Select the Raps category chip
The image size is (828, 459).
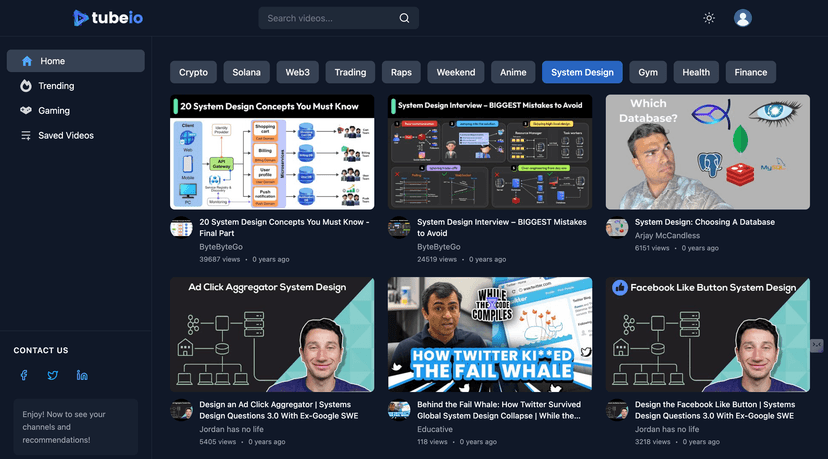pos(401,72)
